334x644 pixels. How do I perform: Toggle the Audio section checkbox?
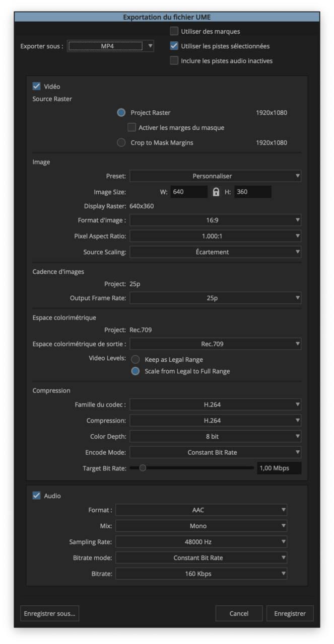[37, 496]
